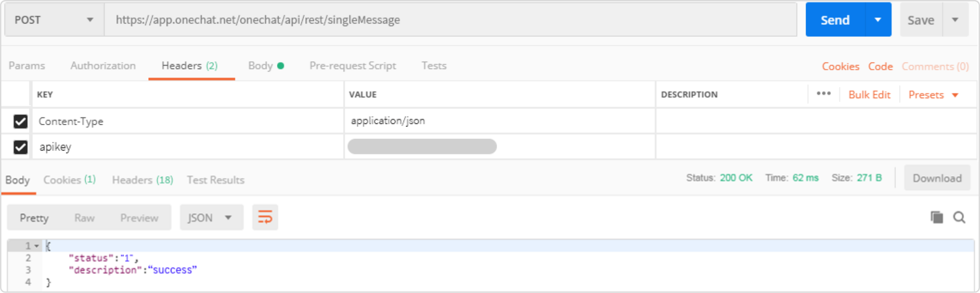The height and width of the screenshot is (293, 980).
Task: Select the response Body tab
Action: pos(18,180)
